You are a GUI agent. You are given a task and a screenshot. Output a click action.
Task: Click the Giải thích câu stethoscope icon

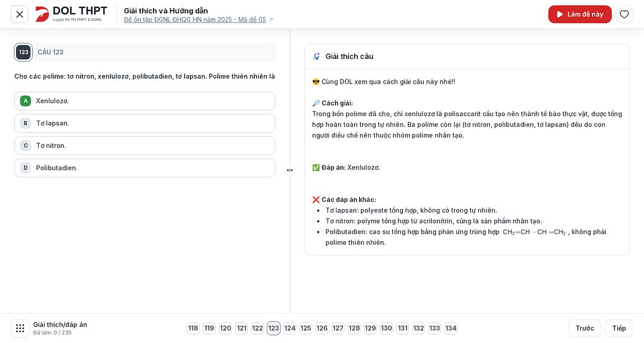(317, 56)
